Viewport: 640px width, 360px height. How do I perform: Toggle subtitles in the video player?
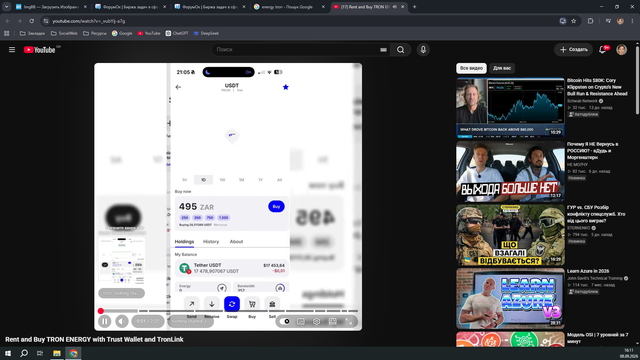(301, 322)
